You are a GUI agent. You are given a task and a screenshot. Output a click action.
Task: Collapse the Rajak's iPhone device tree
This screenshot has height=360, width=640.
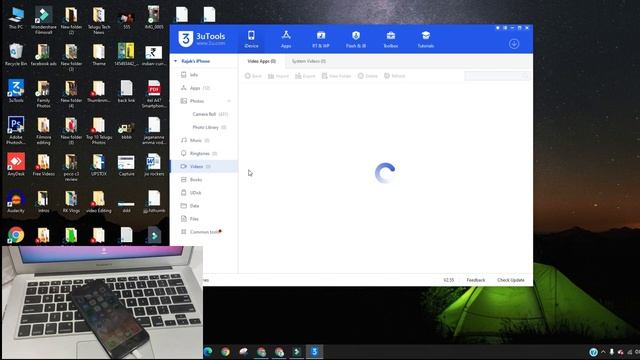tap(176, 61)
